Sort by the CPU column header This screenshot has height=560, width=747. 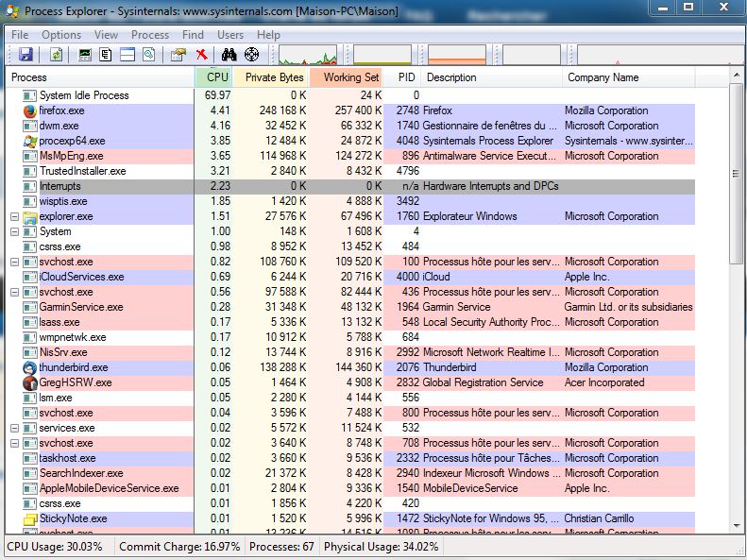pos(214,77)
